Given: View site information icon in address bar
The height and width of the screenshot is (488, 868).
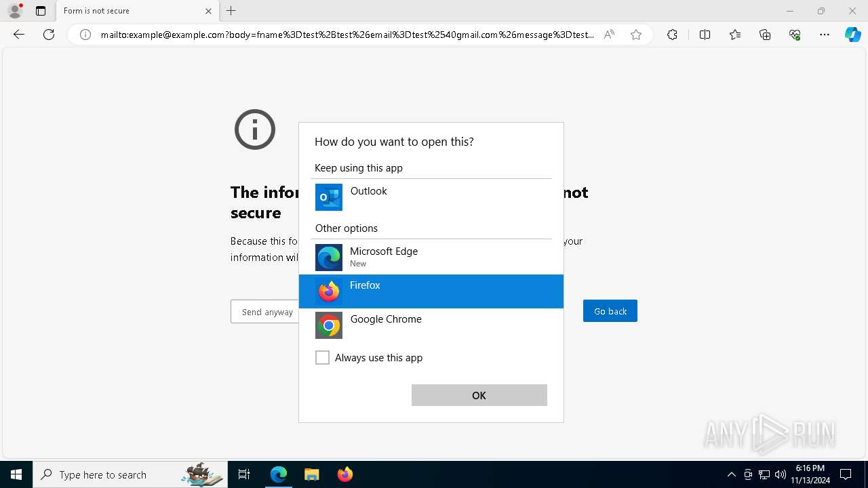Looking at the screenshot, I should point(85,35).
